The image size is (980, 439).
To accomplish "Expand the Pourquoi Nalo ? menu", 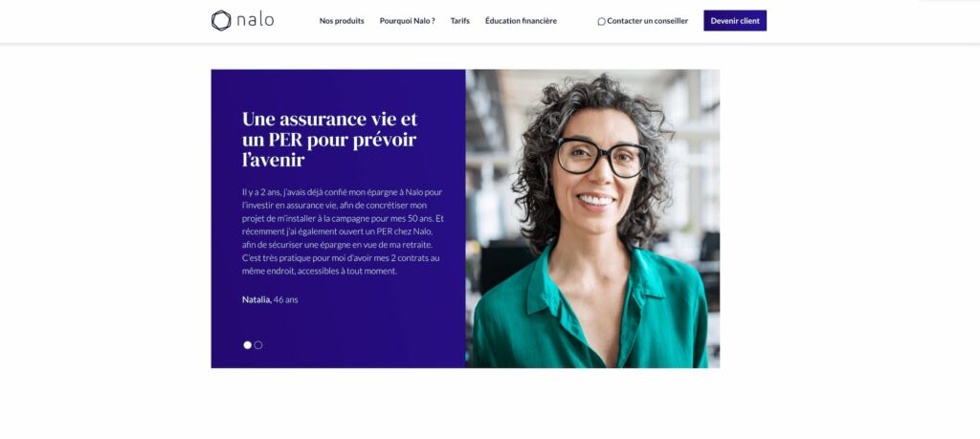I will (407, 21).
